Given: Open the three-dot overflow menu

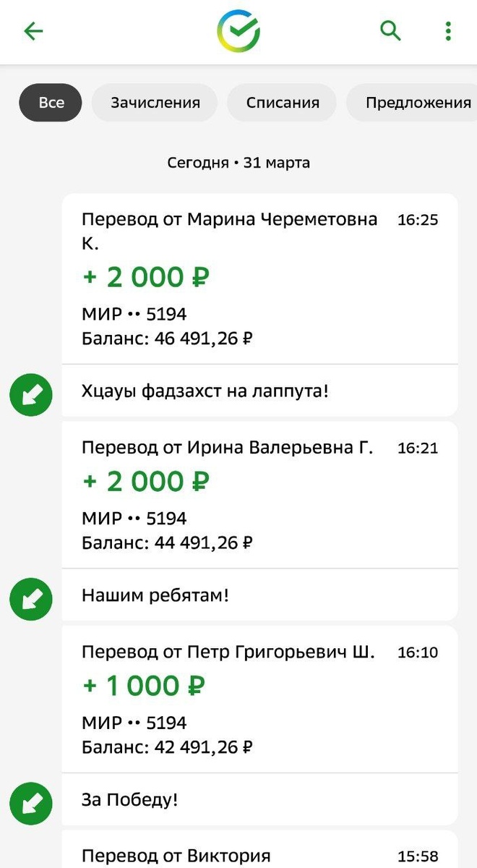Looking at the screenshot, I should (x=448, y=31).
